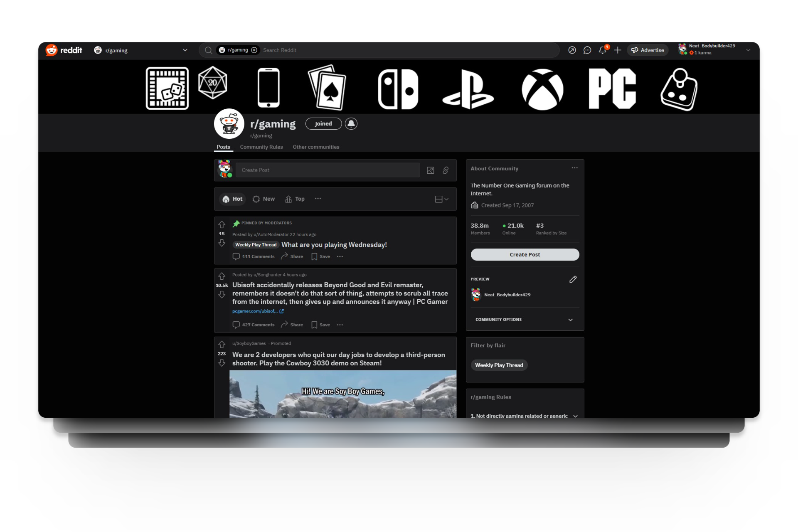This screenshot has height=532, width=798.
Task: Click the link attachment icon in Create Post
Action: coord(446,170)
